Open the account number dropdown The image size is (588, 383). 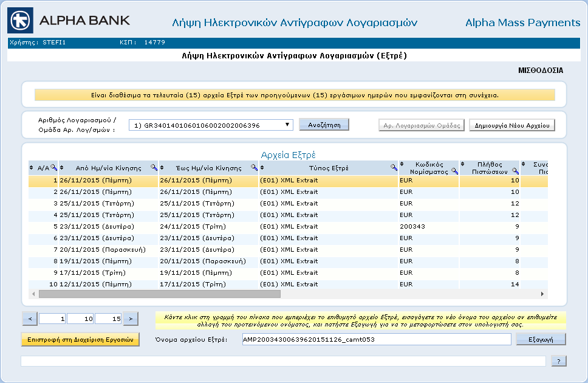211,125
